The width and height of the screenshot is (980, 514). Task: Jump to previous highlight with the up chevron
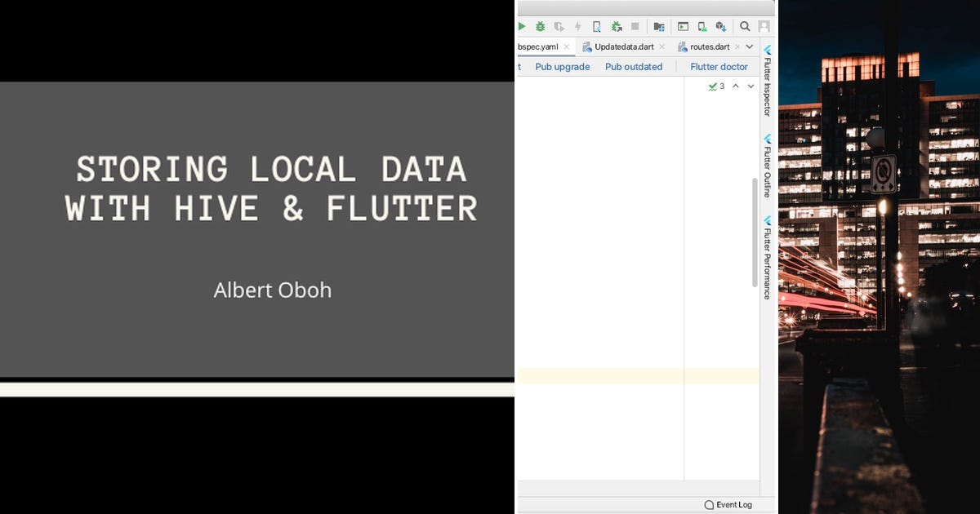click(x=736, y=86)
